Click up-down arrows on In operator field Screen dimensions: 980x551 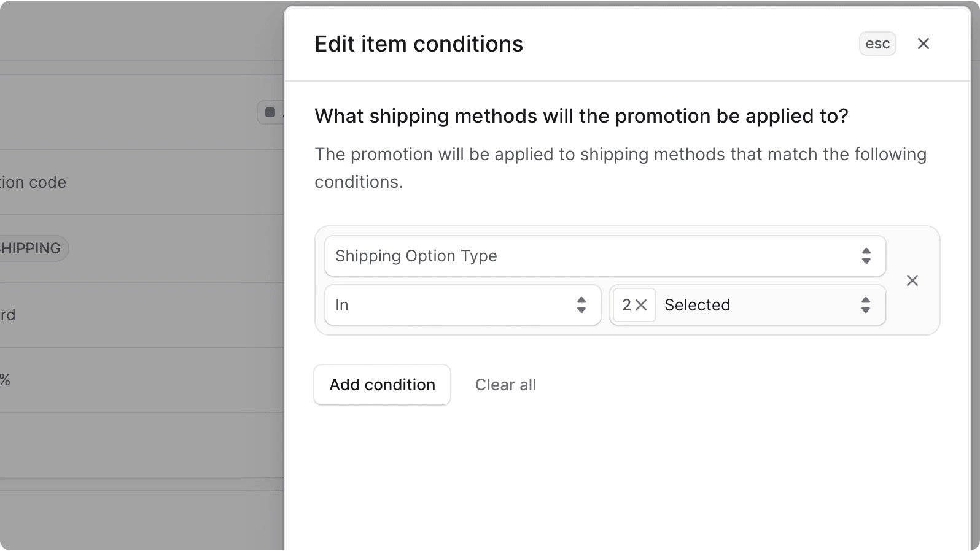[581, 305]
